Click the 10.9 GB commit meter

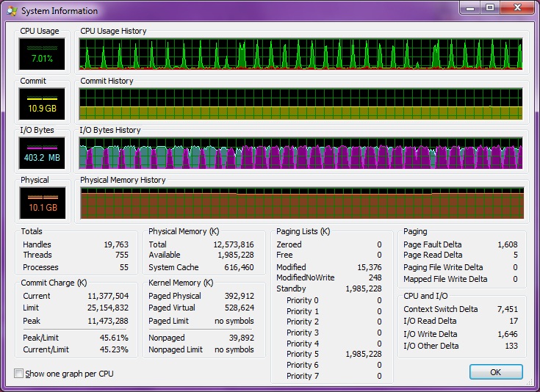(42, 104)
